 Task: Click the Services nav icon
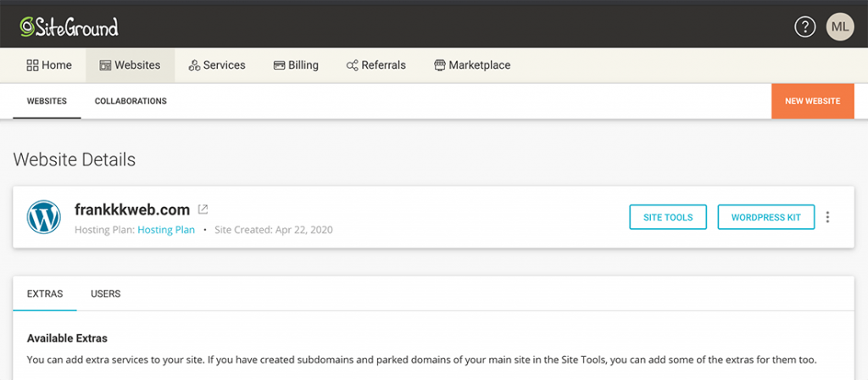[194, 65]
